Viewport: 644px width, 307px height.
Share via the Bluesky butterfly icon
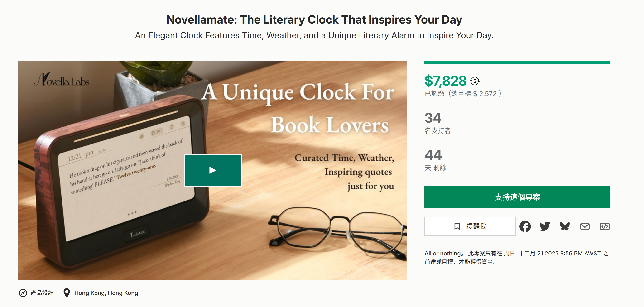[x=565, y=226]
